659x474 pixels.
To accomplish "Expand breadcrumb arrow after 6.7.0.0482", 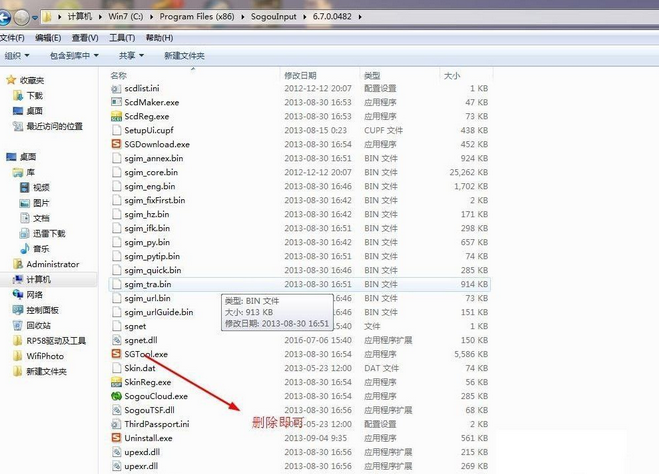I will (360, 17).
